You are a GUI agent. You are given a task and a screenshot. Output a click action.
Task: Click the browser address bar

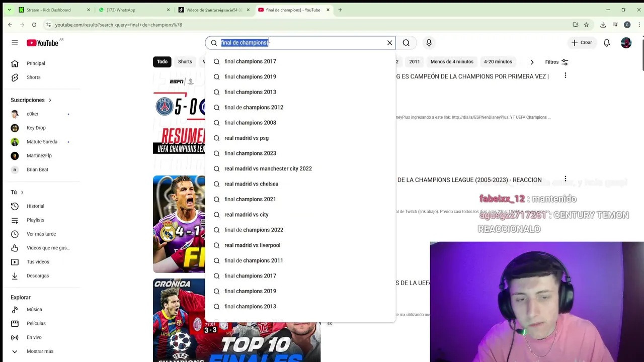click(x=302, y=25)
